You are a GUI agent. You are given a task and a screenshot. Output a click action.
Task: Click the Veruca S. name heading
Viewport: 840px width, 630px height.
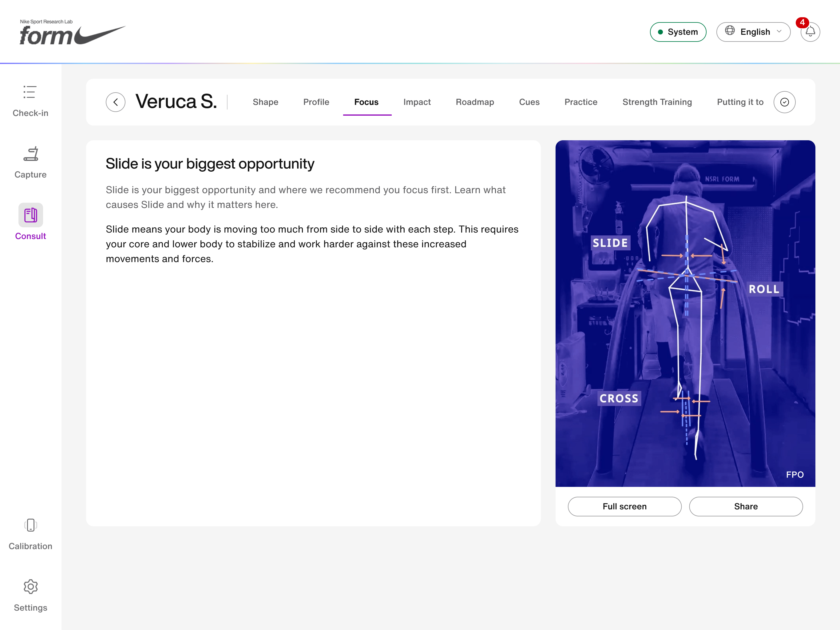(176, 102)
